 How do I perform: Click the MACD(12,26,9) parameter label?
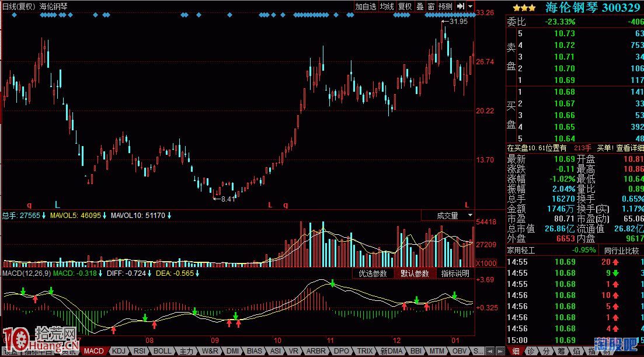(x=27, y=273)
